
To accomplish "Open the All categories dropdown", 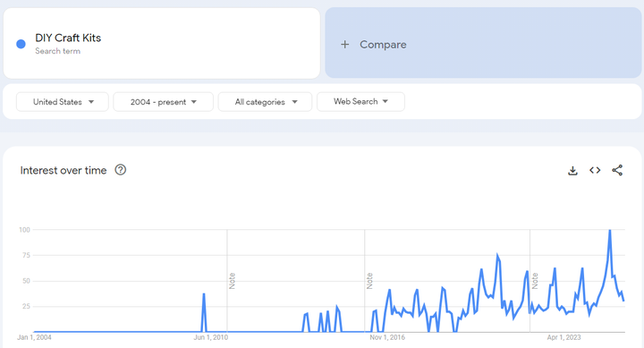I will (x=265, y=102).
